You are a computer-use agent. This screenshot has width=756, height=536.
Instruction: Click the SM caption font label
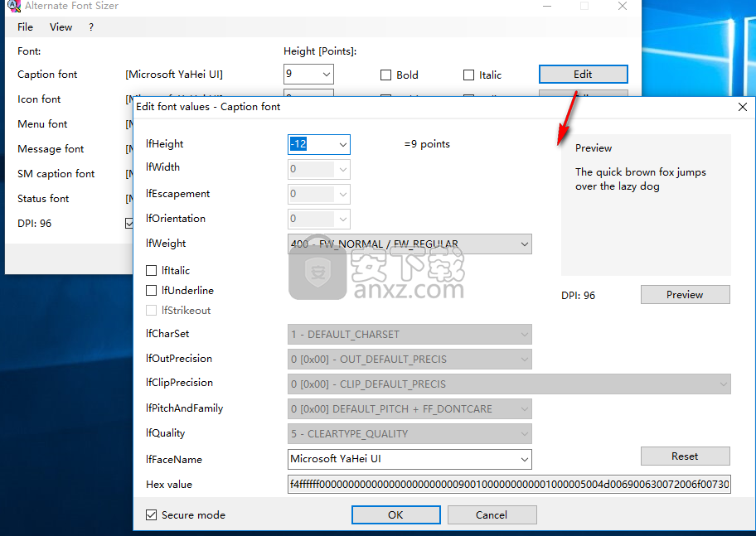click(56, 173)
